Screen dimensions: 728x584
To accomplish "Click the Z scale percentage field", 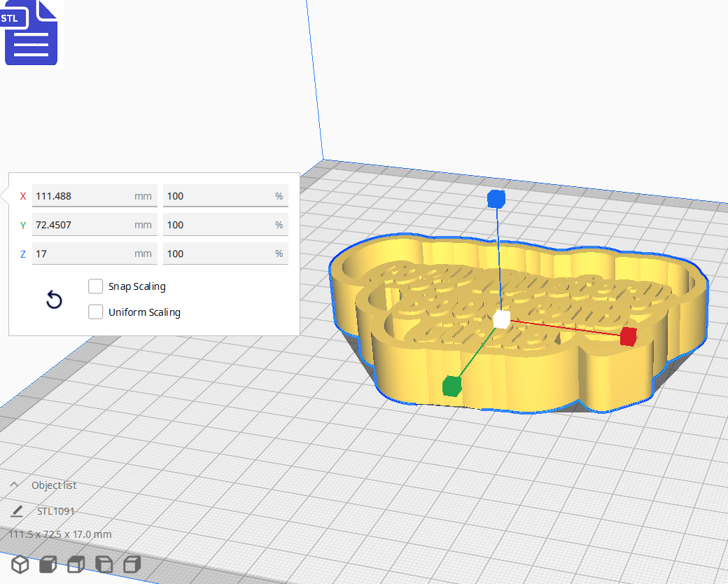I will tap(218, 253).
